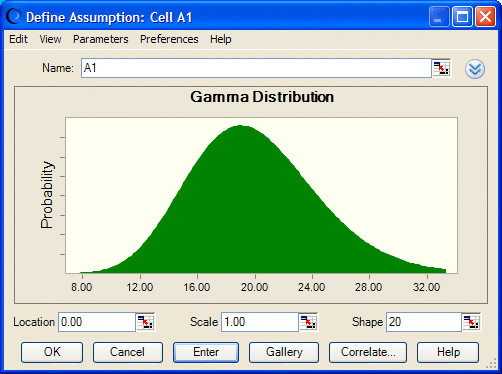Click the cell reference icon beside Shape field
Viewport: 502px width, 374px height.
click(471, 322)
